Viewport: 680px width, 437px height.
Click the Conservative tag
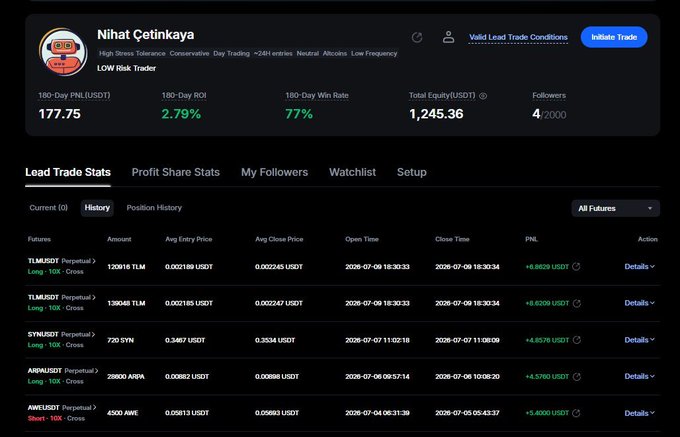(x=189, y=53)
